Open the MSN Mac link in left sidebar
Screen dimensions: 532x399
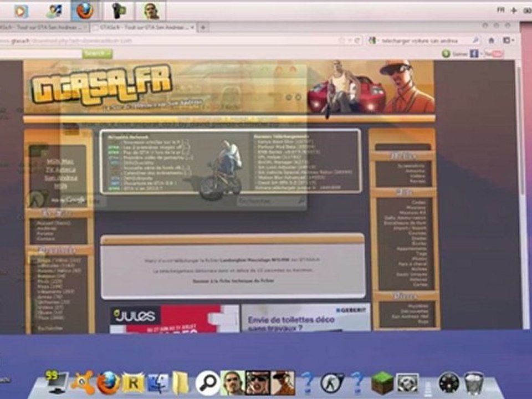coord(60,161)
